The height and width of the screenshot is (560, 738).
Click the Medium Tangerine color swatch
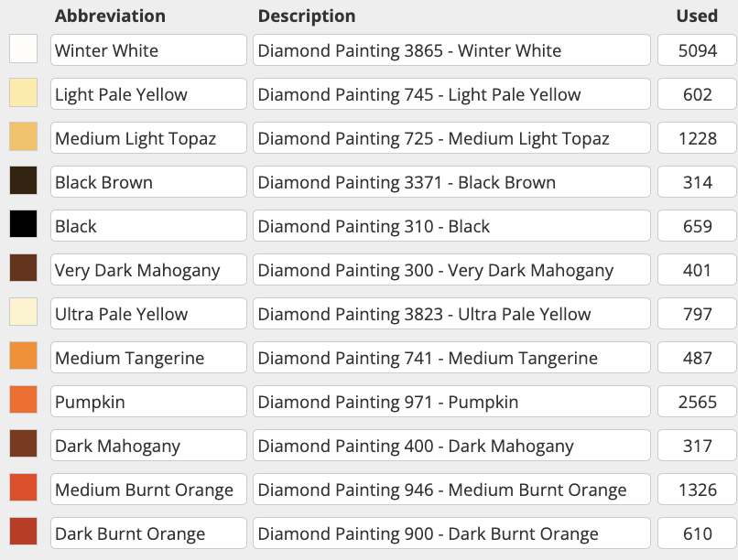point(23,357)
